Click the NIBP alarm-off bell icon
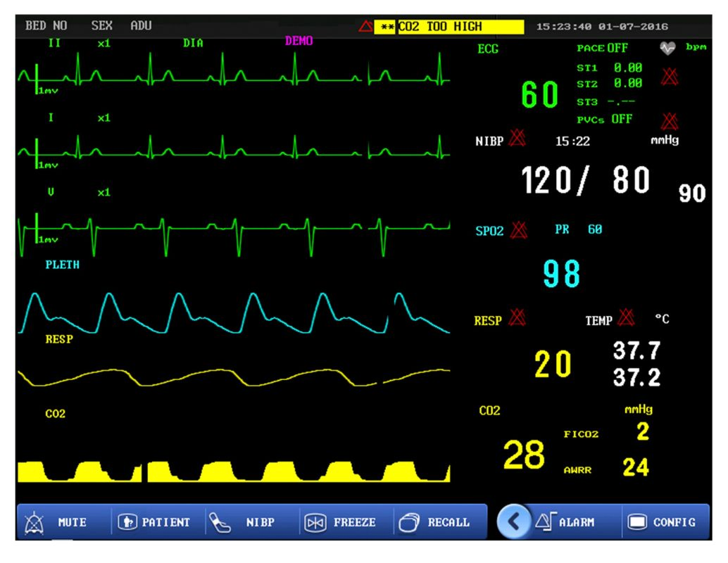The width and height of the screenshot is (728, 563). coord(517,138)
